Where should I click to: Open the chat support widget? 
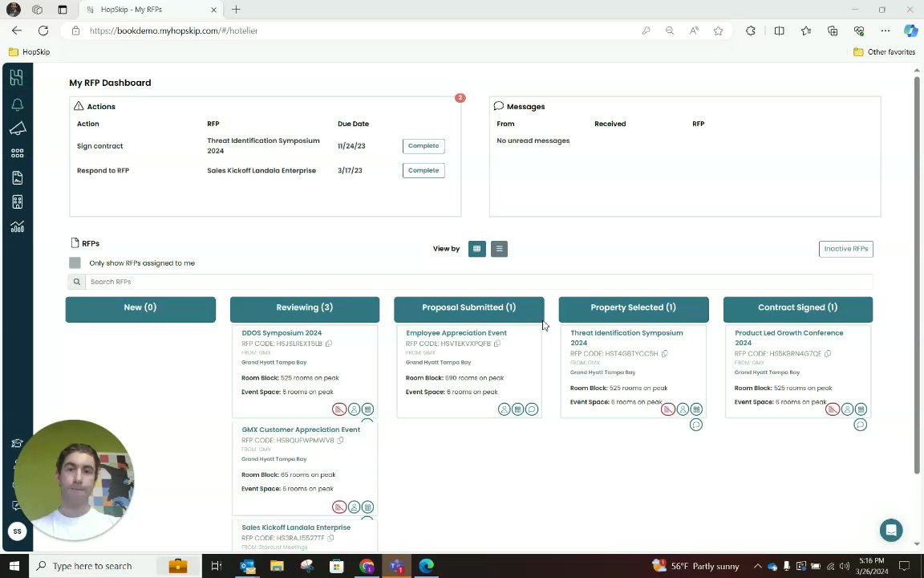point(891,530)
